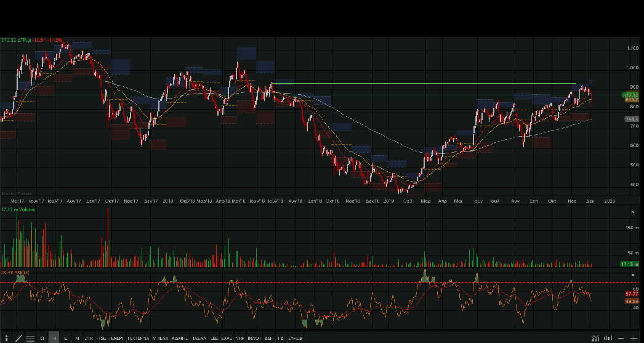Toggle the H timeframe button
Screen dimensions: 644x343
click(54, 338)
